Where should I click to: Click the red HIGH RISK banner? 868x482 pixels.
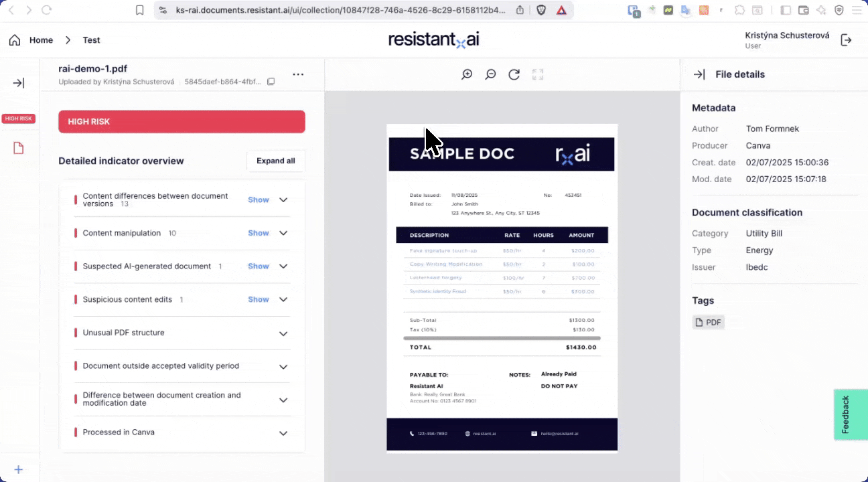(182, 122)
